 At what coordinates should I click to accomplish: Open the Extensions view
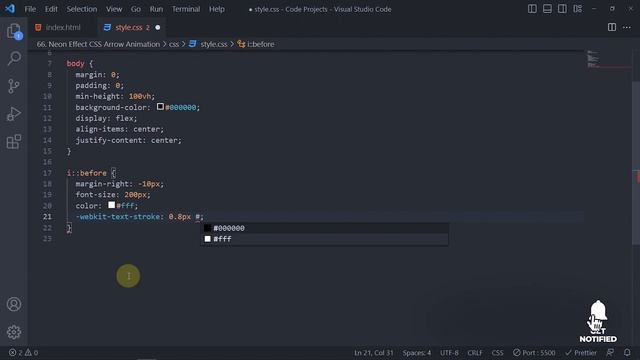(x=14, y=142)
